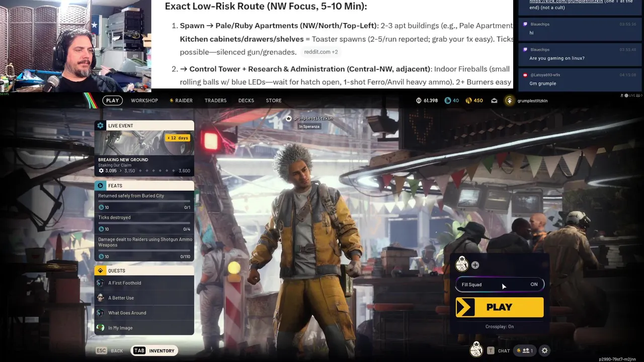644x362 pixels.
Task: Select the A Better Use quest
Action: click(x=144, y=298)
